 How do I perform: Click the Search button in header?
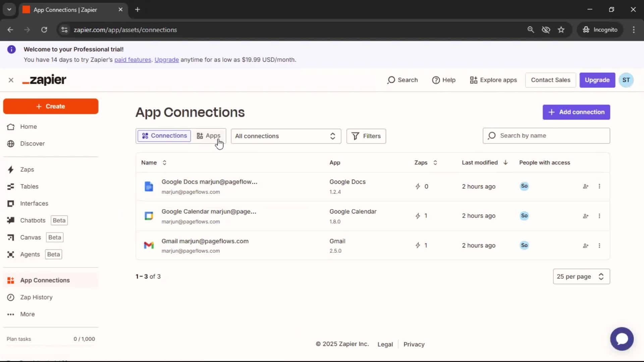coord(402,80)
